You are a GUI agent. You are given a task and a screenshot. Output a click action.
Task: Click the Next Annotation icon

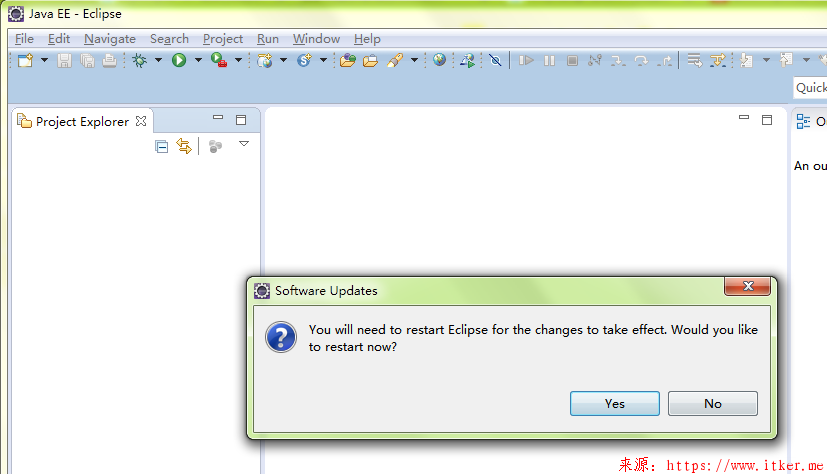[x=746, y=61]
